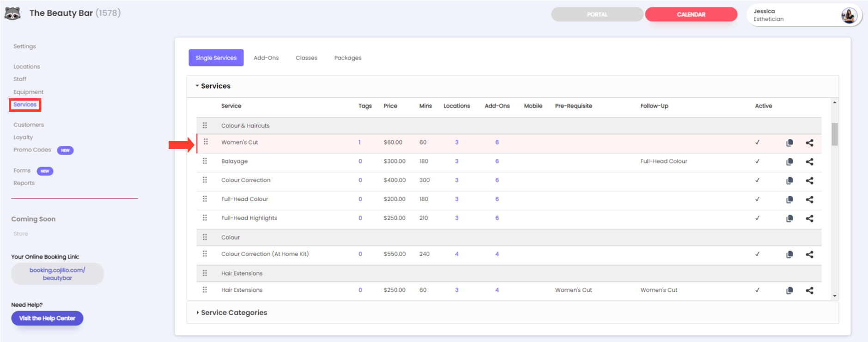The width and height of the screenshot is (868, 342).
Task: Grab the Colour & Haircuts category handle
Action: (205, 125)
